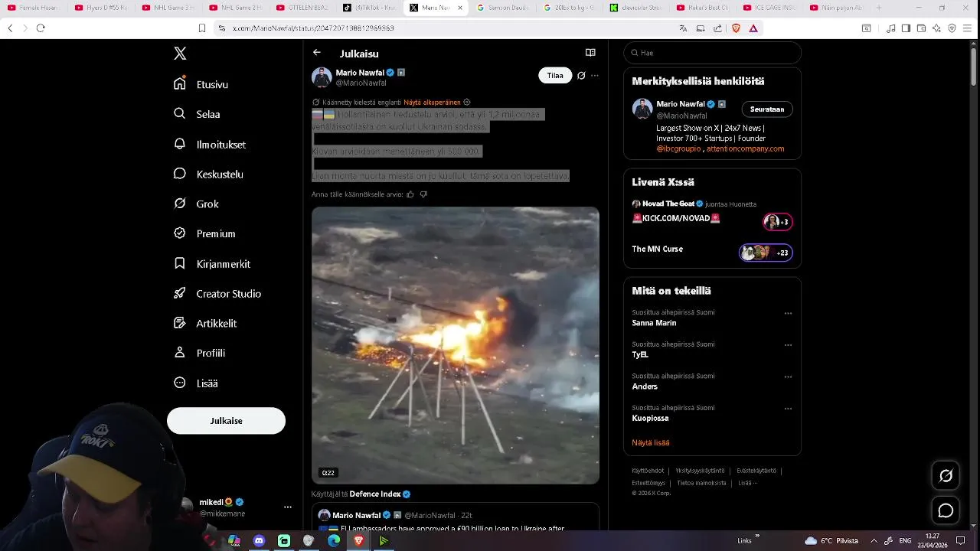
Task: Click Mario Nawfal profile avatar in post
Action: (x=322, y=77)
